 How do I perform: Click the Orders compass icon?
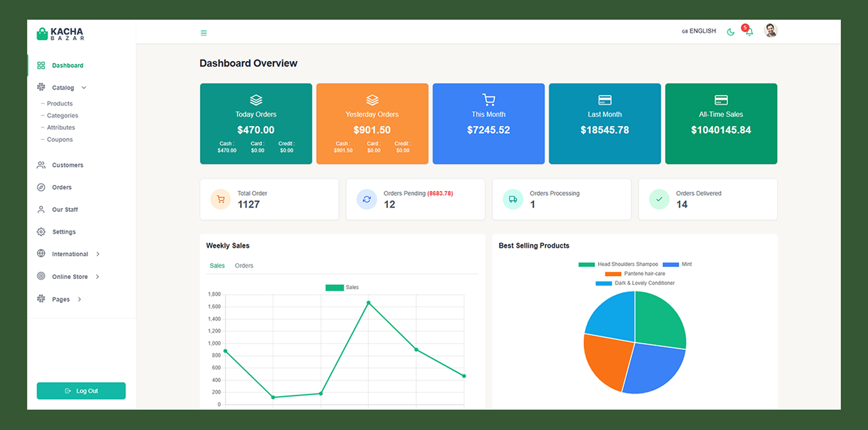tap(41, 187)
